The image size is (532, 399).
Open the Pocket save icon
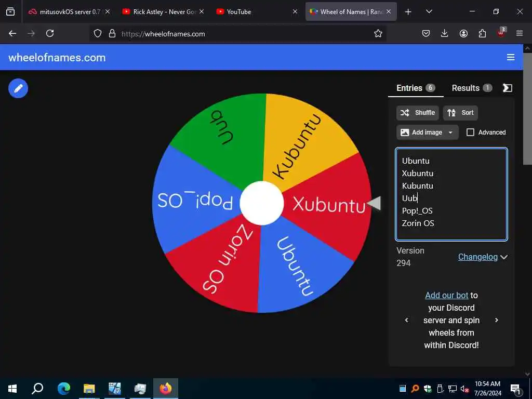(426, 33)
